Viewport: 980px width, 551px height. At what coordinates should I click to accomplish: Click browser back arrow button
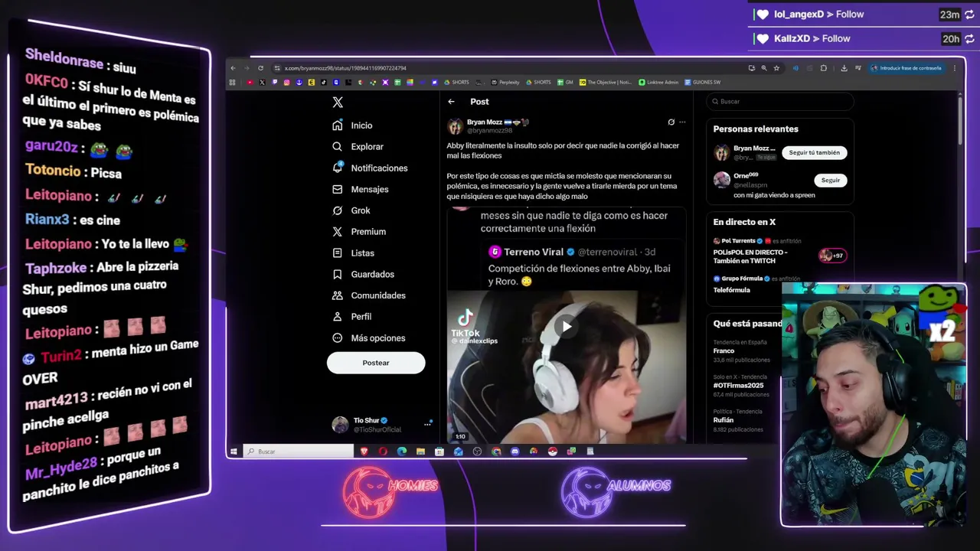(234, 68)
